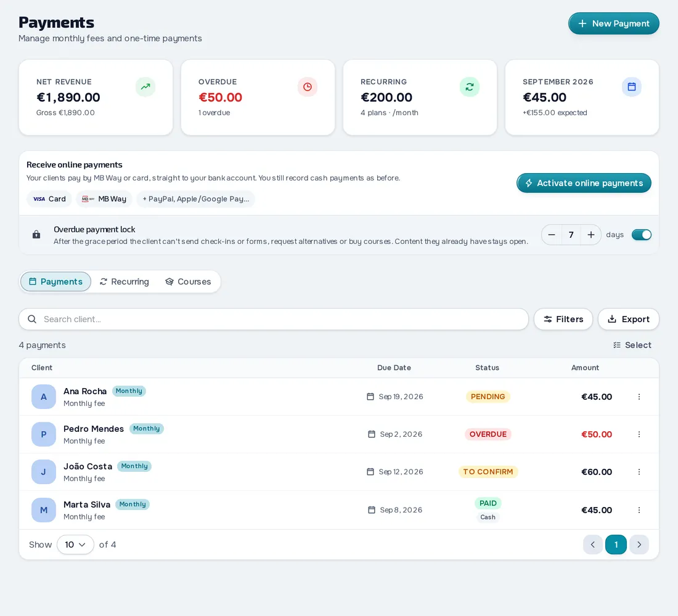678x616 pixels.
Task: Open the Filters panel
Action: (x=563, y=319)
